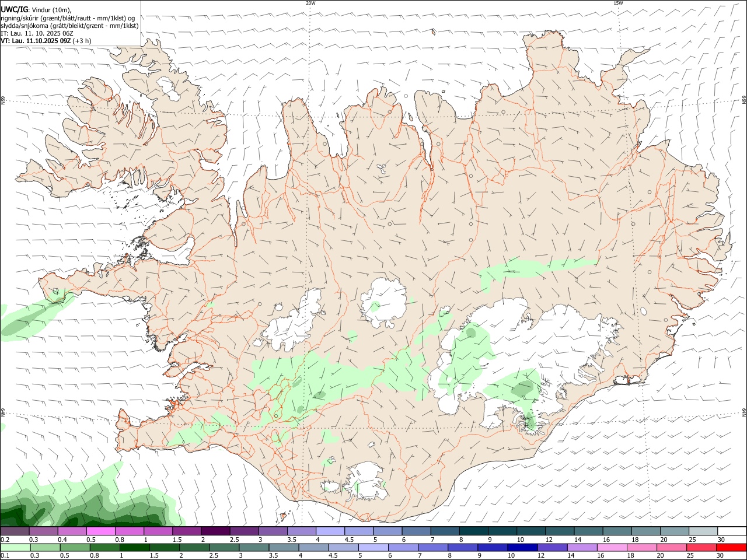Viewport: 747px width, 560px height.
Task: Select the pale gray 25 swatch in upper legend row
Action: 703,531
